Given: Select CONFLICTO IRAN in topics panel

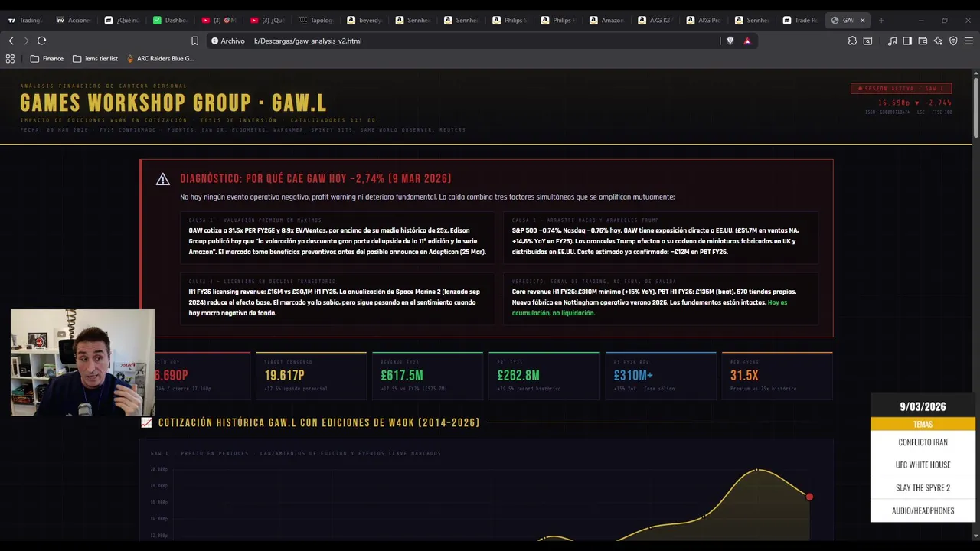Looking at the screenshot, I should 923,442.
